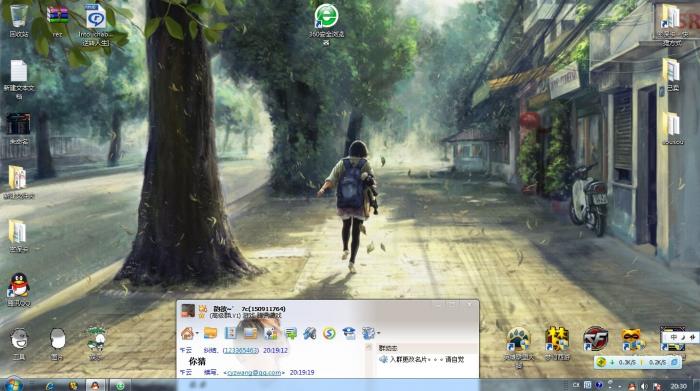Image resolution: width=700 pixels, height=391 pixels.
Task: Launch the YY raccoon voice chat shortcut
Action: click(633, 339)
